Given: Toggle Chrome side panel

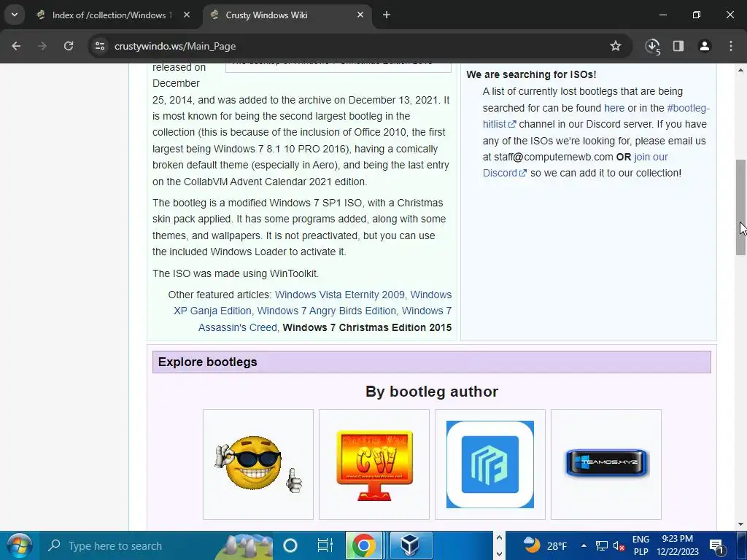Looking at the screenshot, I should coord(678,46).
